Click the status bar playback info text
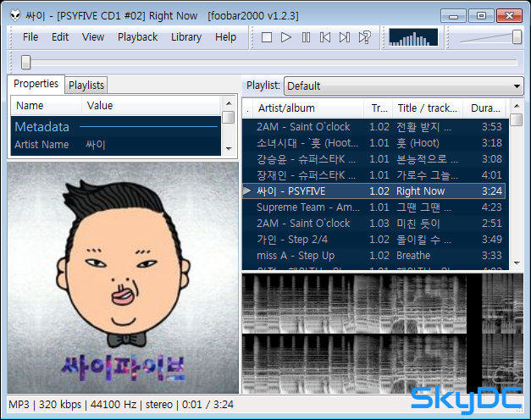 coord(121,405)
